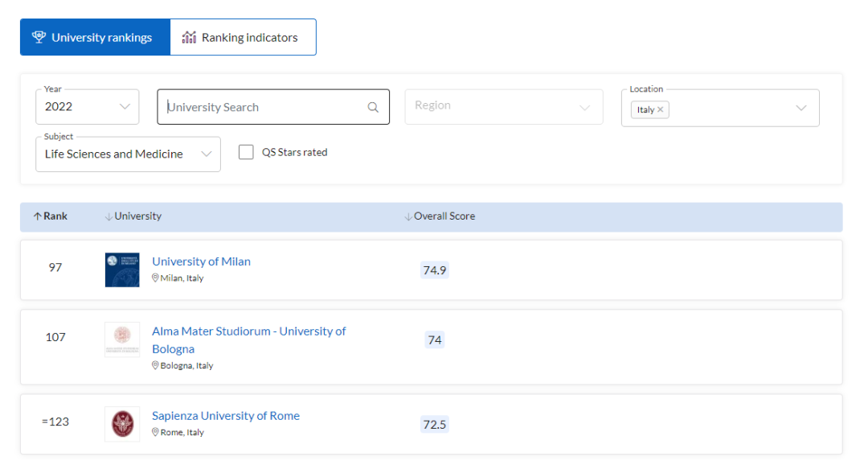Viewport: 868px width, 465px height.
Task: Sort by University column arrow
Action: tap(108, 216)
